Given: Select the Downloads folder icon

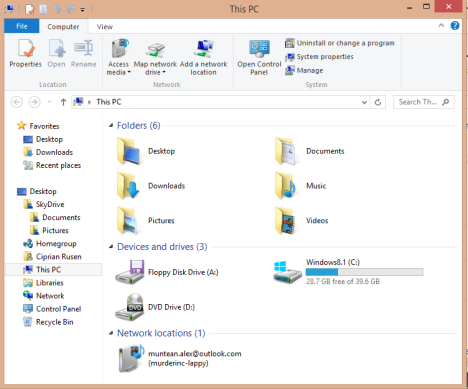Looking at the screenshot, I should point(128,186).
